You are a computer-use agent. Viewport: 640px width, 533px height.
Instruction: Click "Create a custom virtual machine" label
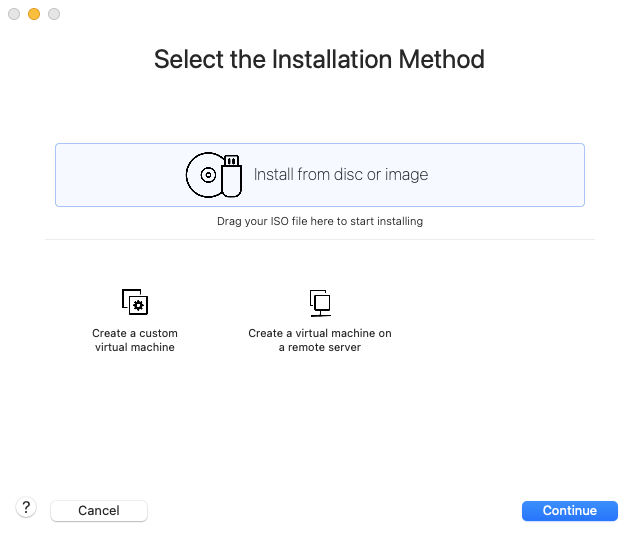[x=135, y=340]
